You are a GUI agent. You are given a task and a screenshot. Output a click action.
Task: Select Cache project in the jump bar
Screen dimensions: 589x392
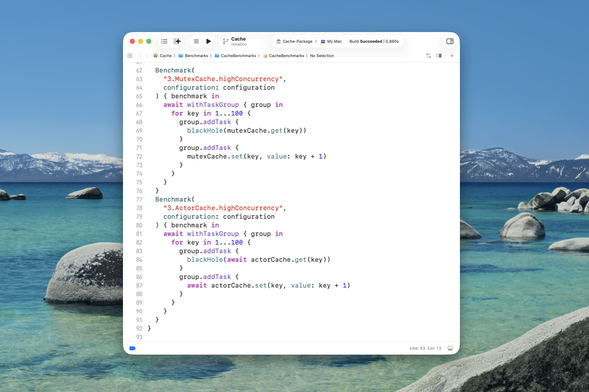pos(163,56)
